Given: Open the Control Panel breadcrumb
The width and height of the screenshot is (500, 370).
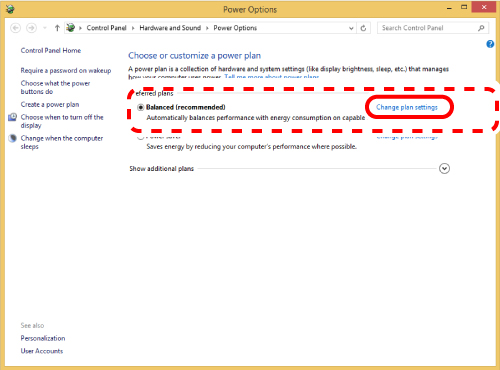Looking at the screenshot, I should pyautogui.click(x=106, y=28).
